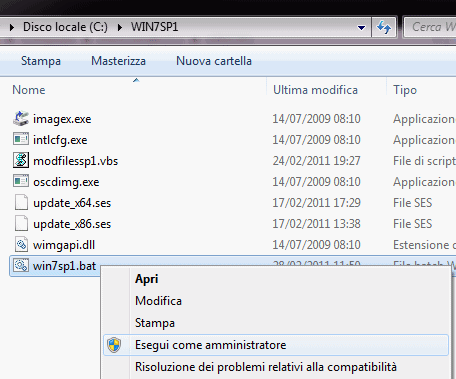Click the File di script type of modfilessp1.vbs
Viewport: 456px width, 379px height.
424,161
